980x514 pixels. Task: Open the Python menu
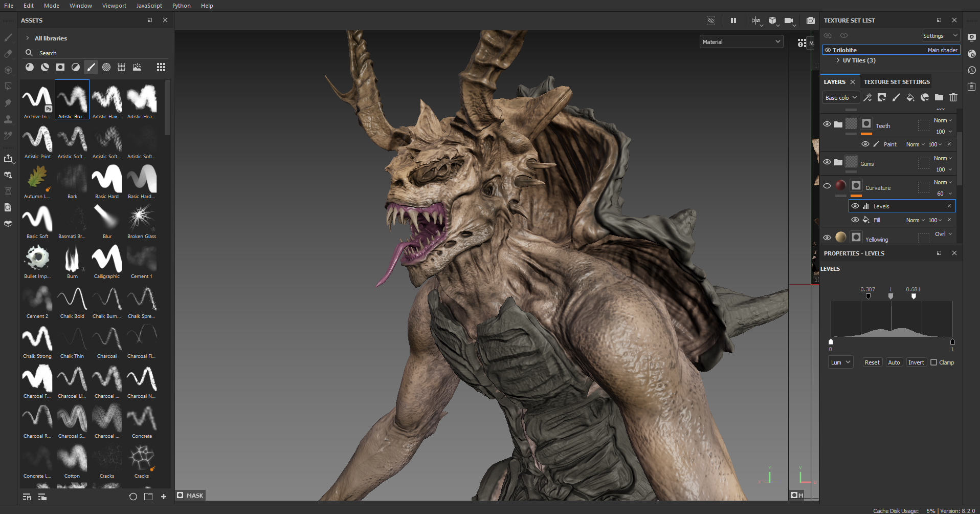pos(181,6)
